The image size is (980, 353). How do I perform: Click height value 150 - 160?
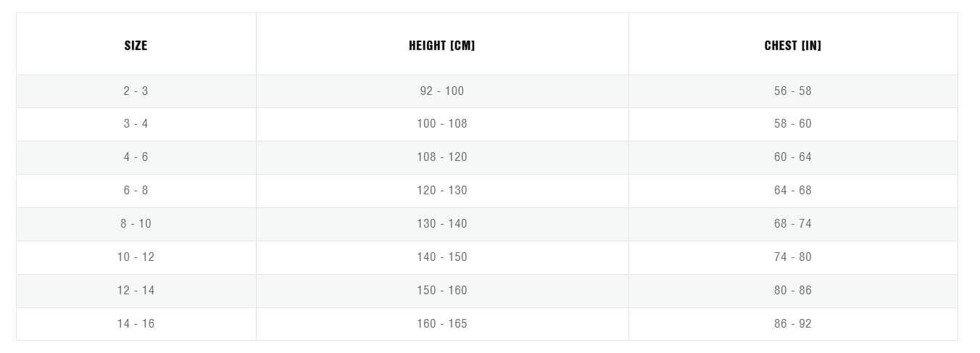click(442, 290)
